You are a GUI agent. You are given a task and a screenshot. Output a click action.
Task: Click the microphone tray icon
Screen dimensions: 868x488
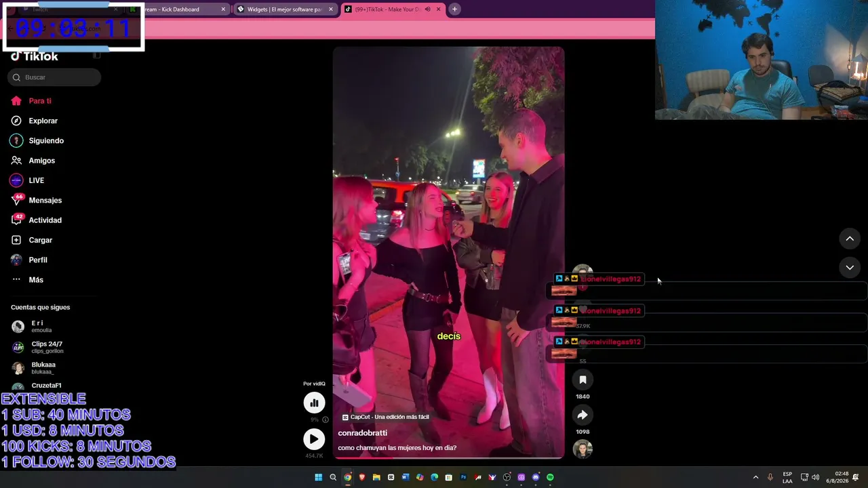[770, 477]
